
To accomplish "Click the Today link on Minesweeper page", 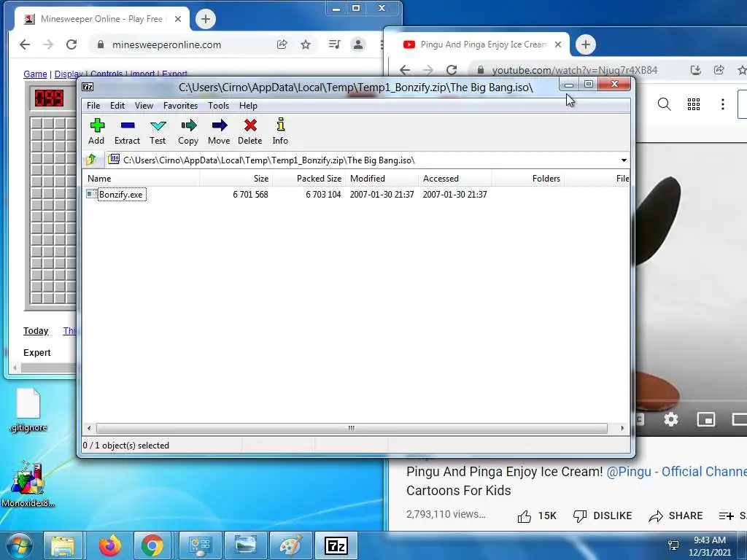I will 36,331.
